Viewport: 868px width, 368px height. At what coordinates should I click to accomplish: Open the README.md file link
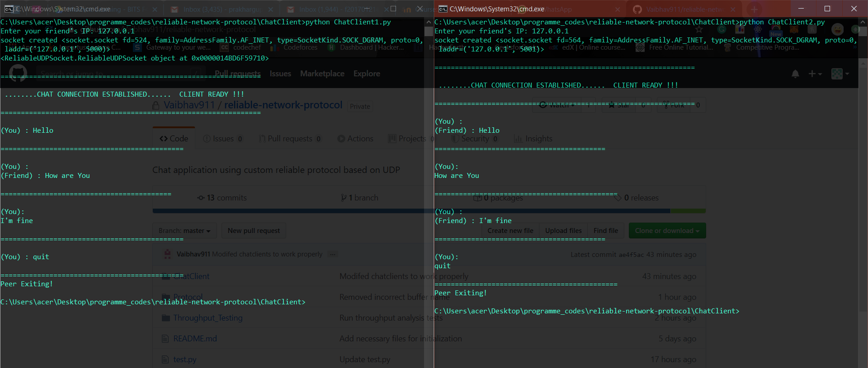pos(195,339)
